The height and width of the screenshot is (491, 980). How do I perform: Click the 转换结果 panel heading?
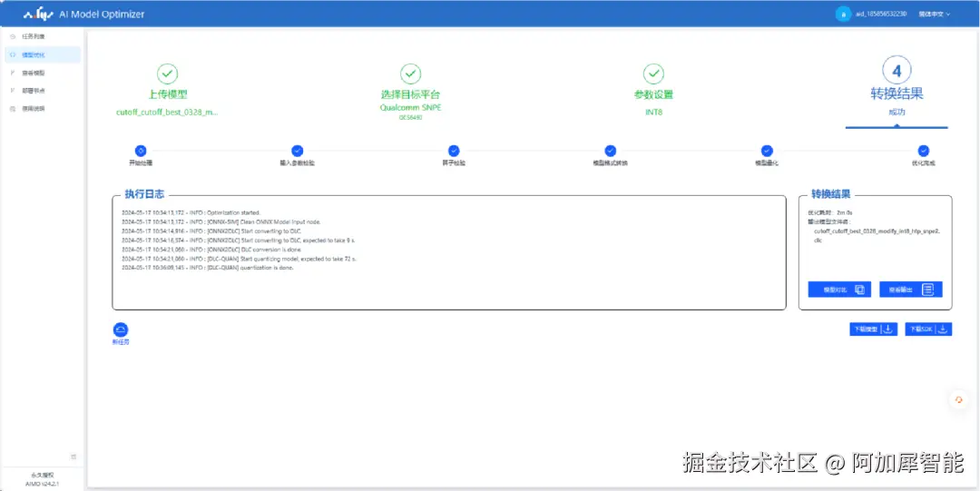[831, 194]
